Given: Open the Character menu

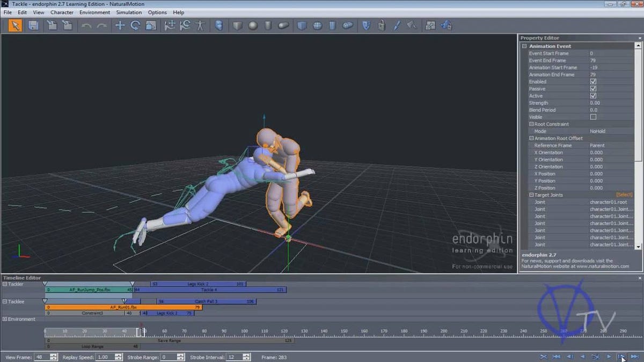Looking at the screenshot, I should [x=63, y=12].
